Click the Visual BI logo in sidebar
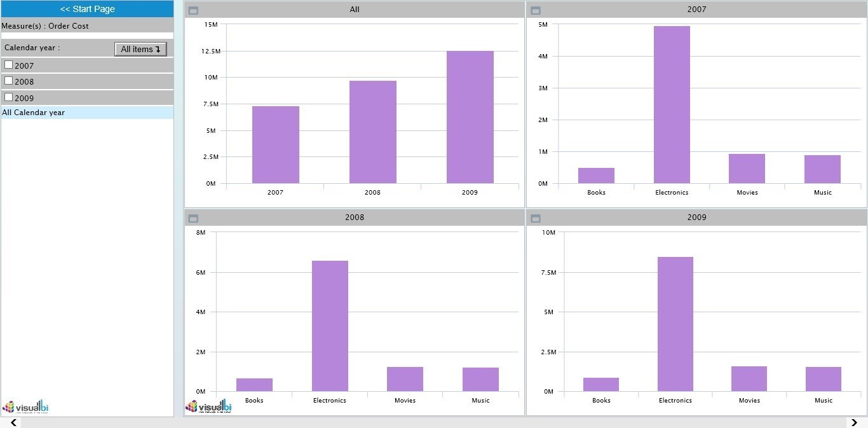The image size is (868, 428). click(x=25, y=407)
